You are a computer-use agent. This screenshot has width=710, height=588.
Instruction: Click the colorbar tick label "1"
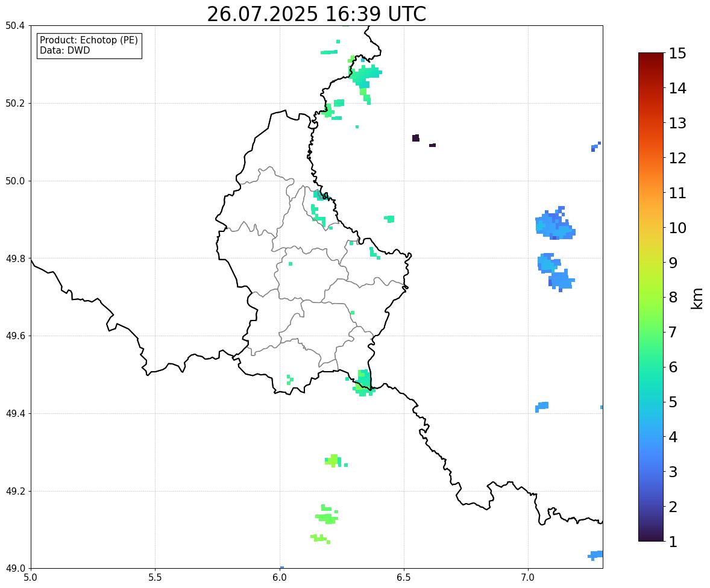tap(673, 542)
